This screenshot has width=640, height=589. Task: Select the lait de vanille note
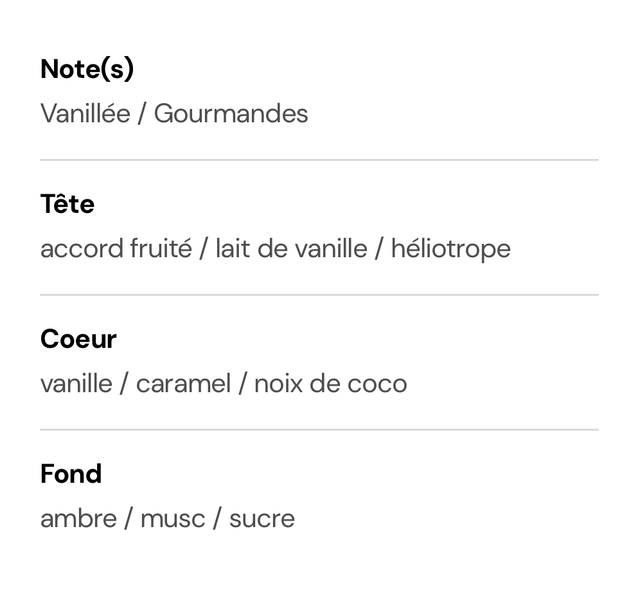(291, 249)
